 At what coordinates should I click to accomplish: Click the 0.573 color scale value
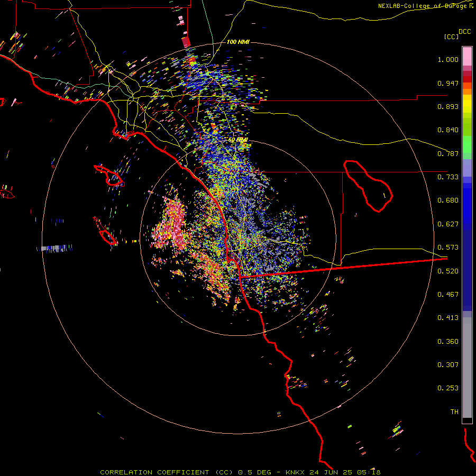[448, 248]
